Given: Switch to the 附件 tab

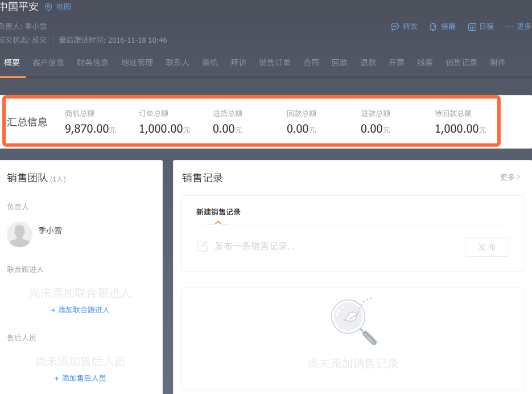Looking at the screenshot, I should point(498,63).
